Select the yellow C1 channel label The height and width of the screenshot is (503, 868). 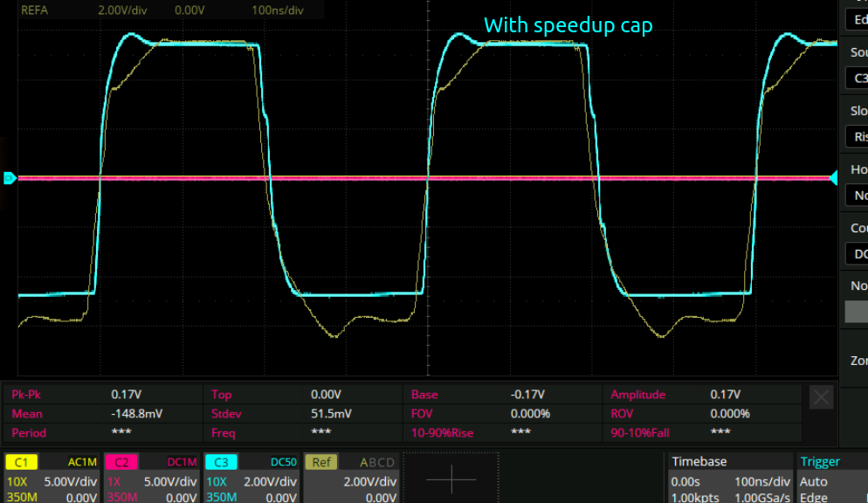coord(22,462)
